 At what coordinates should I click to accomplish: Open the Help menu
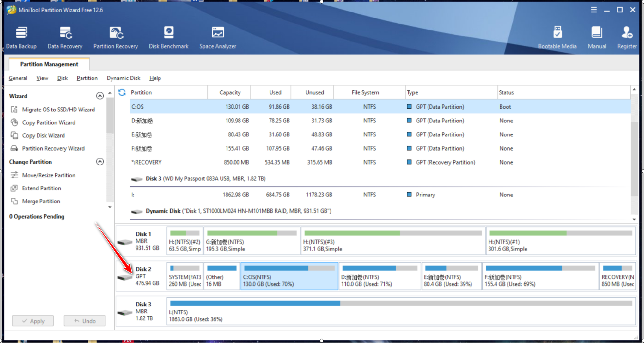point(155,78)
